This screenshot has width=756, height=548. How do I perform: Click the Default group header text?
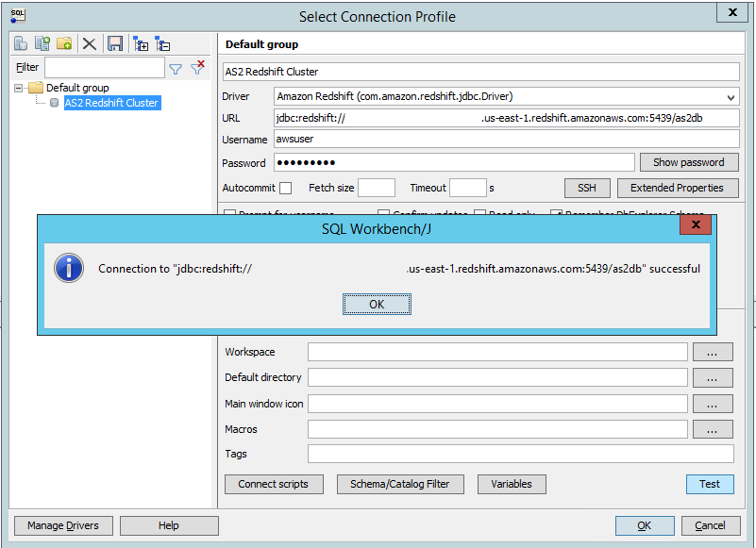[x=261, y=44]
